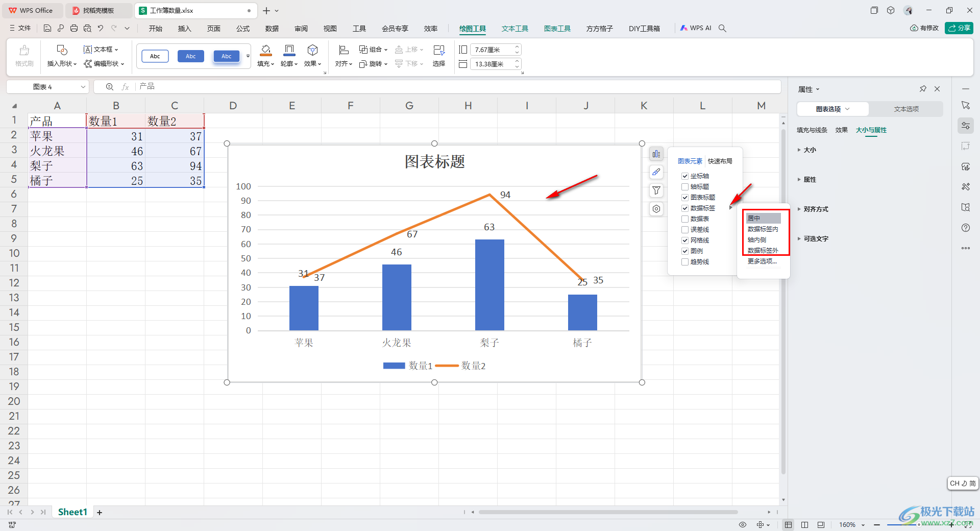The width and height of the screenshot is (980, 531).
Task: Open the Print Preview icon
Action: [x=87, y=29]
